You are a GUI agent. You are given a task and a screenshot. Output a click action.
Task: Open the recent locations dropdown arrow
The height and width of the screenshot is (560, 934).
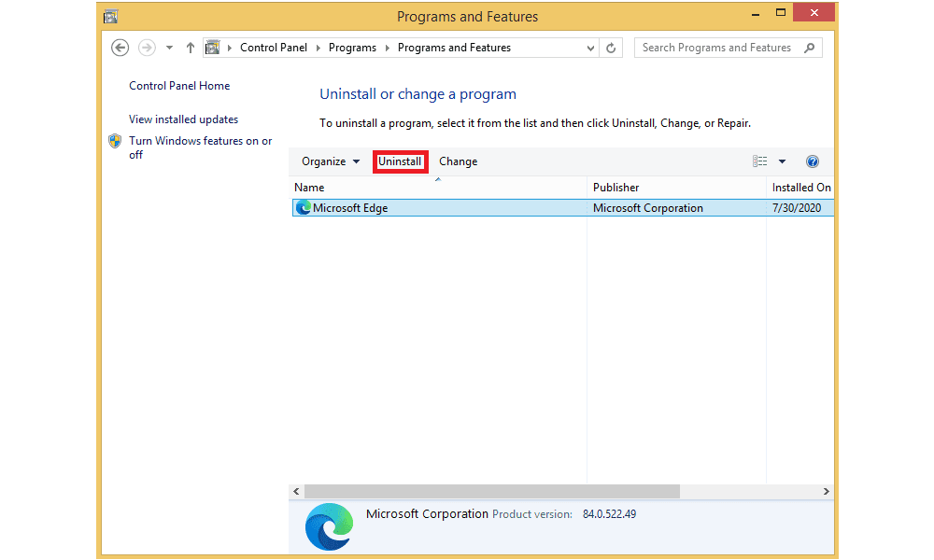(x=169, y=48)
